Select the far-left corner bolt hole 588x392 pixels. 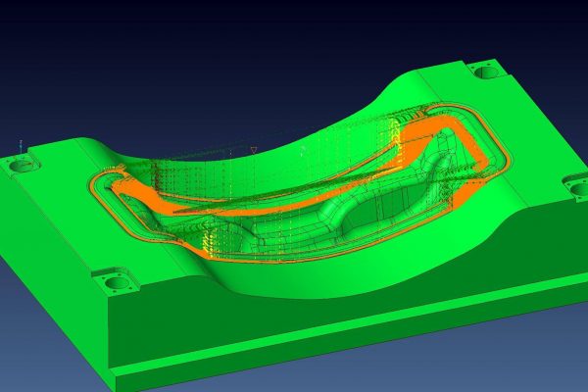tap(20, 165)
